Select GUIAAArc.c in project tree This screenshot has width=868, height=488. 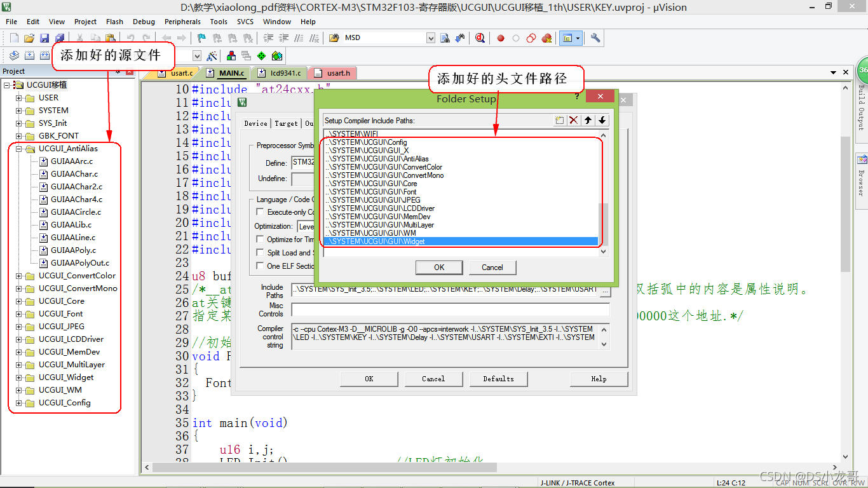pos(72,161)
